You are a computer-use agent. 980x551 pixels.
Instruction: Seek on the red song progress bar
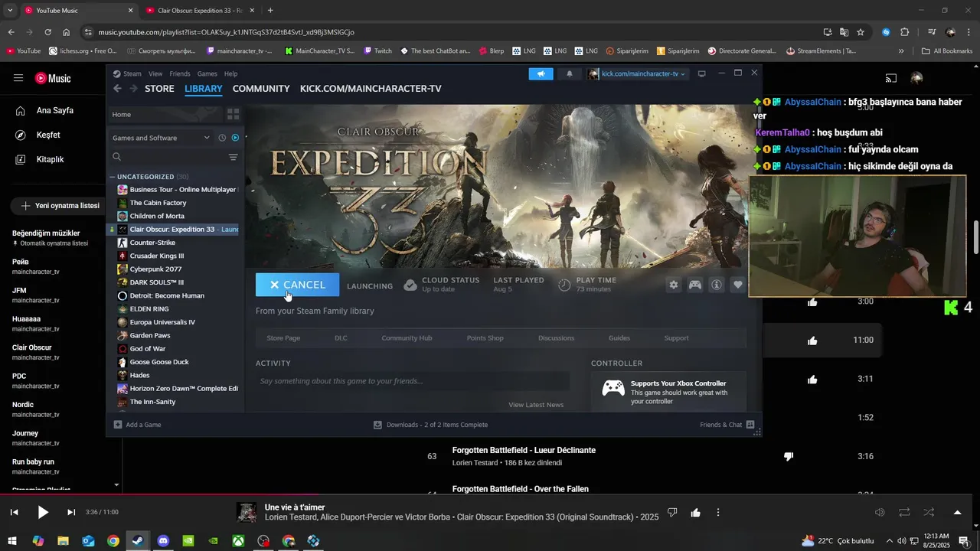coord(159,494)
